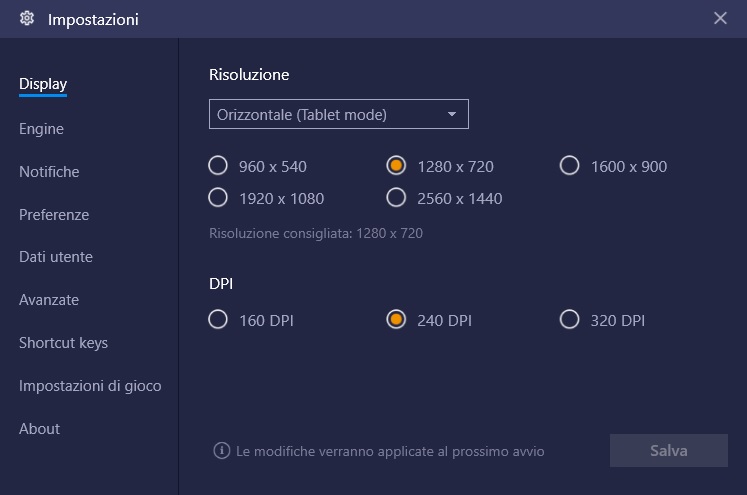The height and width of the screenshot is (495, 747).
Task: Go to the Notifiche section
Action: click(49, 172)
